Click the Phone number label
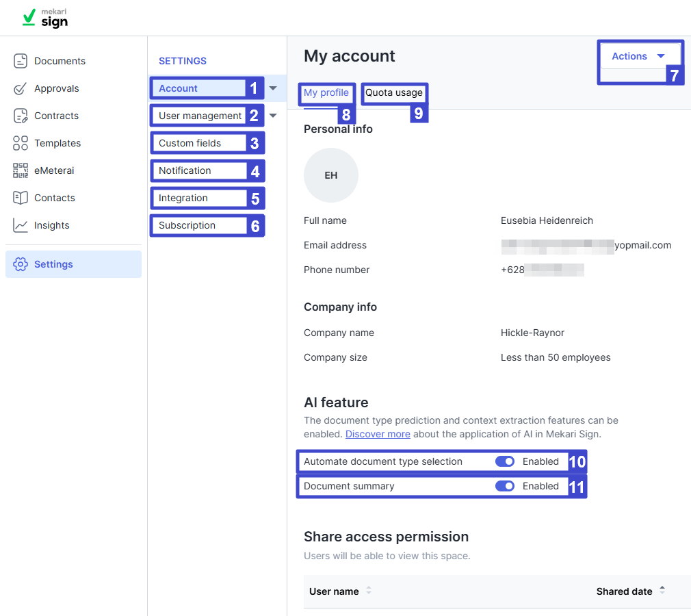This screenshot has width=691, height=616. (x=337, y=270)
